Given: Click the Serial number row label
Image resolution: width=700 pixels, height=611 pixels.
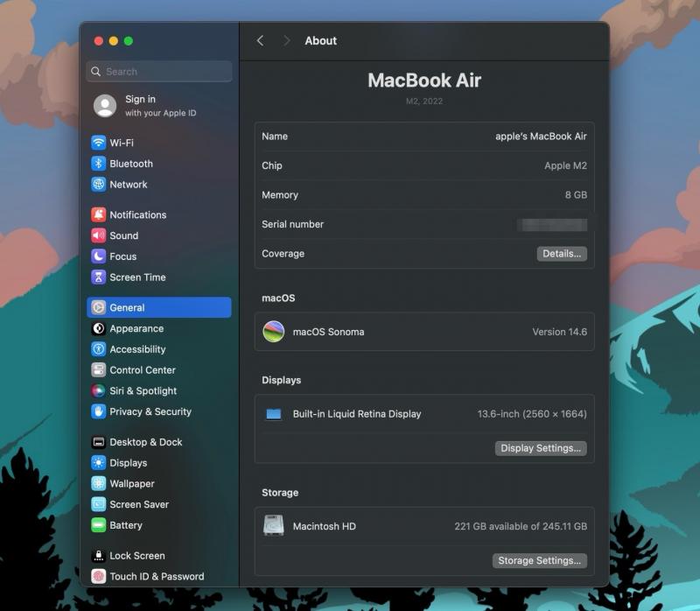Looking at the screenshot, I should click(x=292, y=224).
